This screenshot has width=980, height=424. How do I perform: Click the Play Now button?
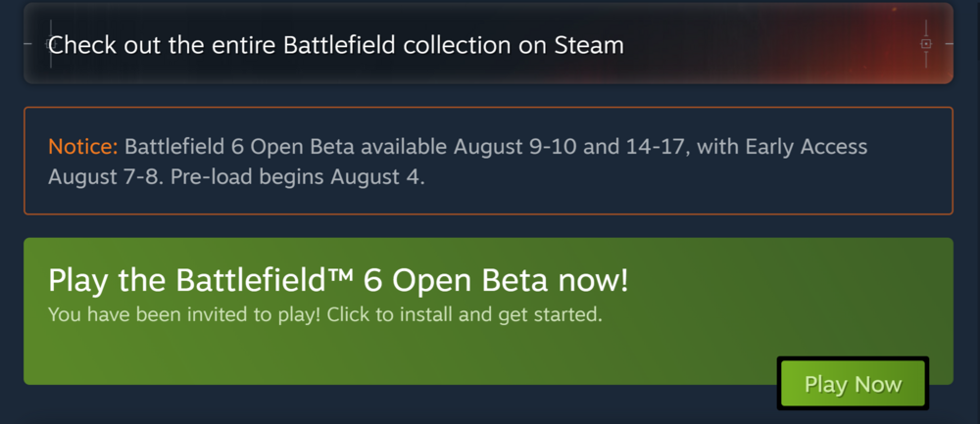pyautogui.click(x=853, y=384)
